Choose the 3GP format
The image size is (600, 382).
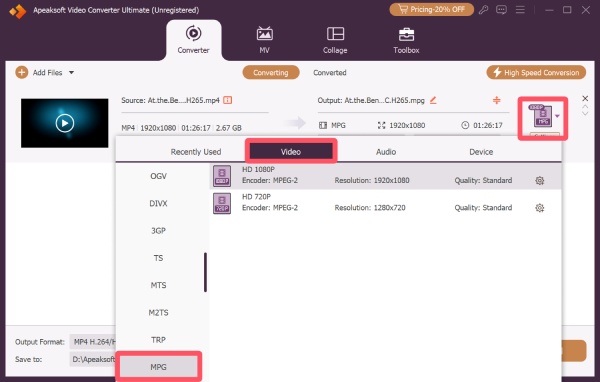click(x=158, y=230)
